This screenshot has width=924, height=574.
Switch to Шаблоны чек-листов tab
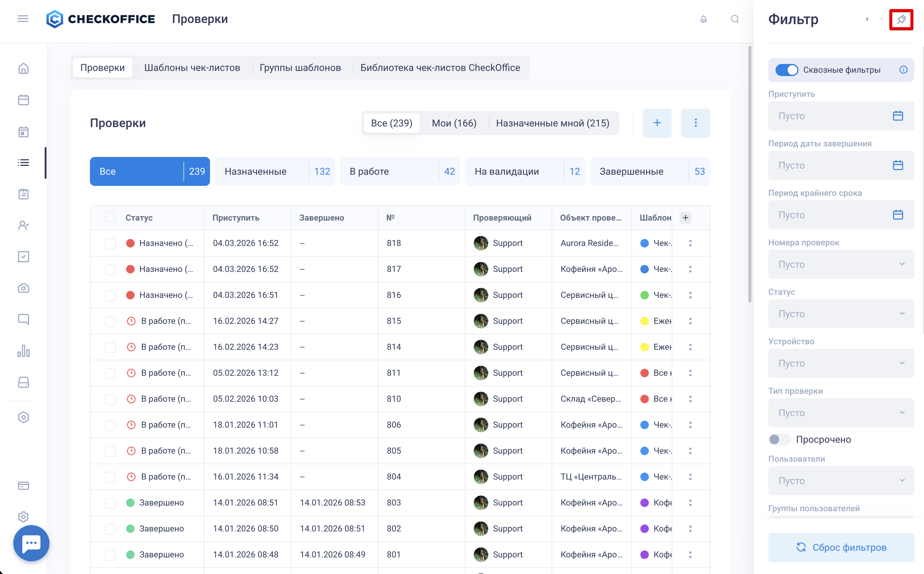[x=192, y=68]
